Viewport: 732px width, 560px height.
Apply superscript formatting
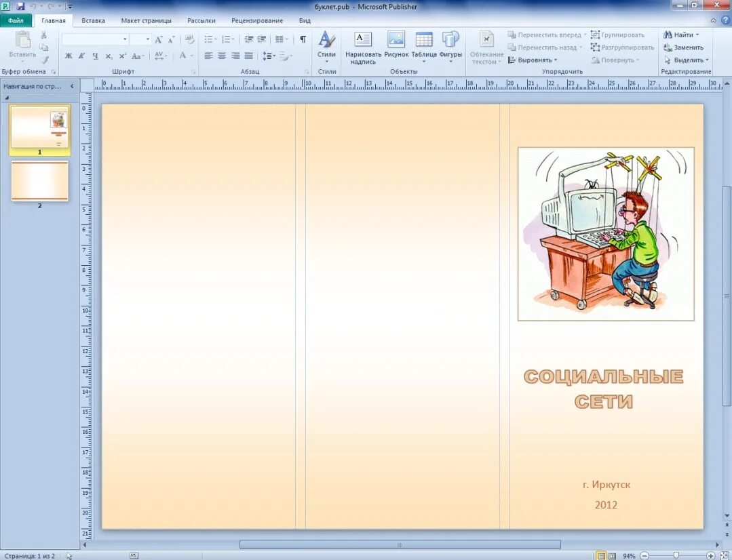(x=122, y=56)
